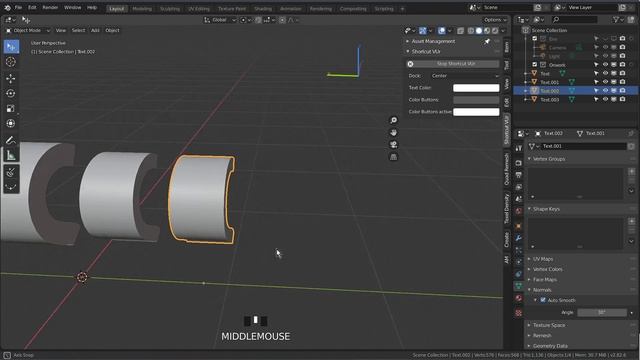Viewport: 640px width, 360px height.
Task: Open the Modifier properties wrench tab
Action: [518, 238]
